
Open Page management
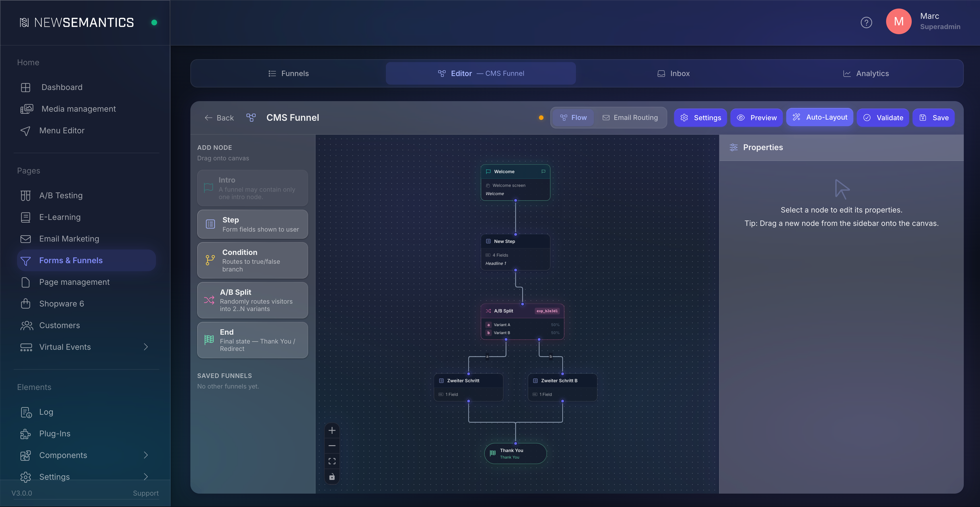click(x=86, y=282)
